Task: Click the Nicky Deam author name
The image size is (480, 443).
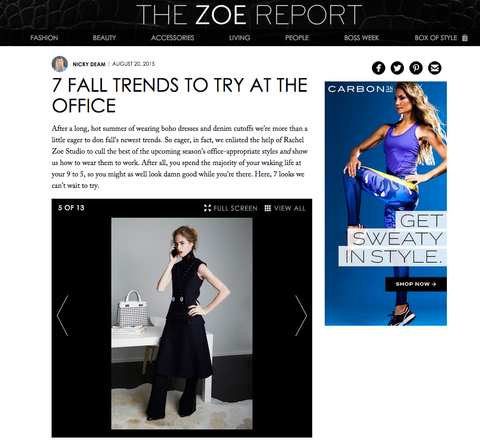Action: click(x=89, y=64)
